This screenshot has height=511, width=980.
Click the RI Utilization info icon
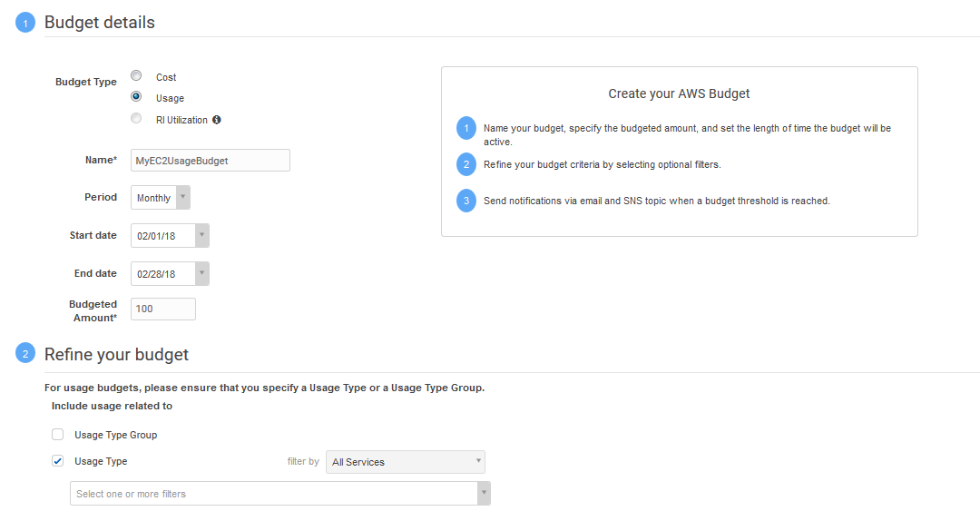[217, 120]
